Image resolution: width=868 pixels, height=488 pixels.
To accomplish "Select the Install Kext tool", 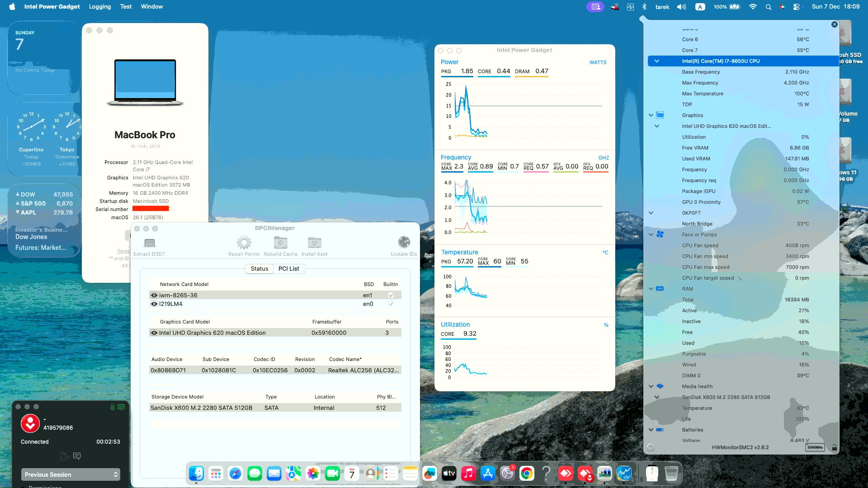I will click(314, 243).
